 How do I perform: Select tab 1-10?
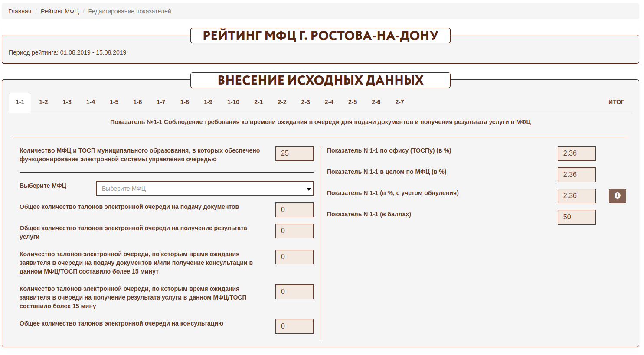pos(233,102)
